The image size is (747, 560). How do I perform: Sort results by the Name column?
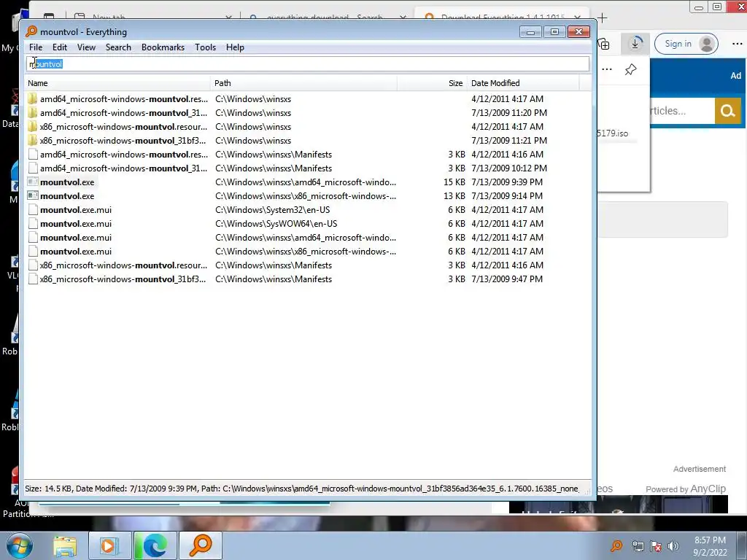117,83
